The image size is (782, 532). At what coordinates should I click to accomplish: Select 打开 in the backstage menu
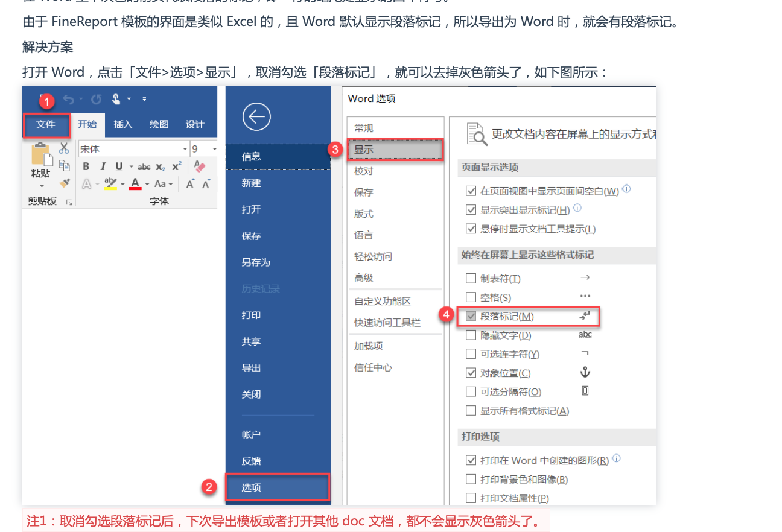pos(278,209)
